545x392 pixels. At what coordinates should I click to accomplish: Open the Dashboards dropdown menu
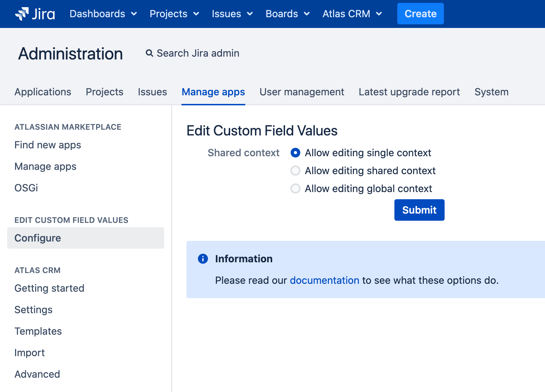(103, 14)
